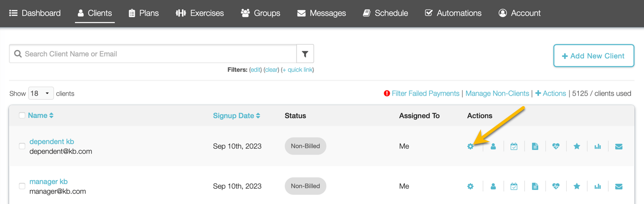
Task: Open bar chart stats icon for dependent kb
Action: coord(598,147)
